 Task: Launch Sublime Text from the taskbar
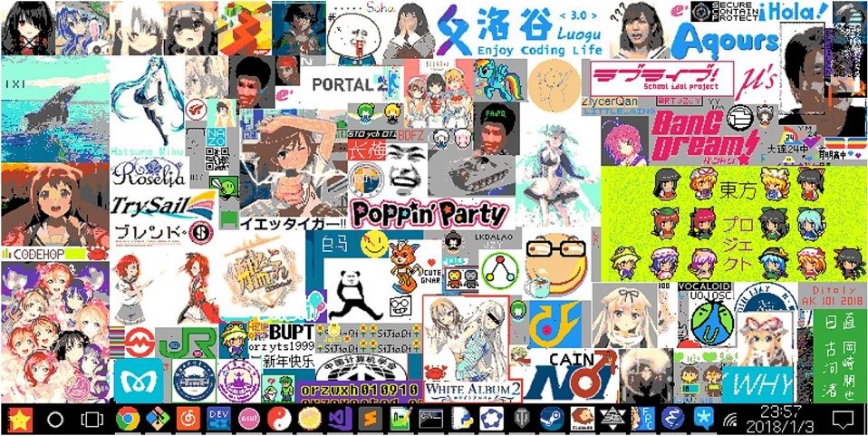coord(370,419)
